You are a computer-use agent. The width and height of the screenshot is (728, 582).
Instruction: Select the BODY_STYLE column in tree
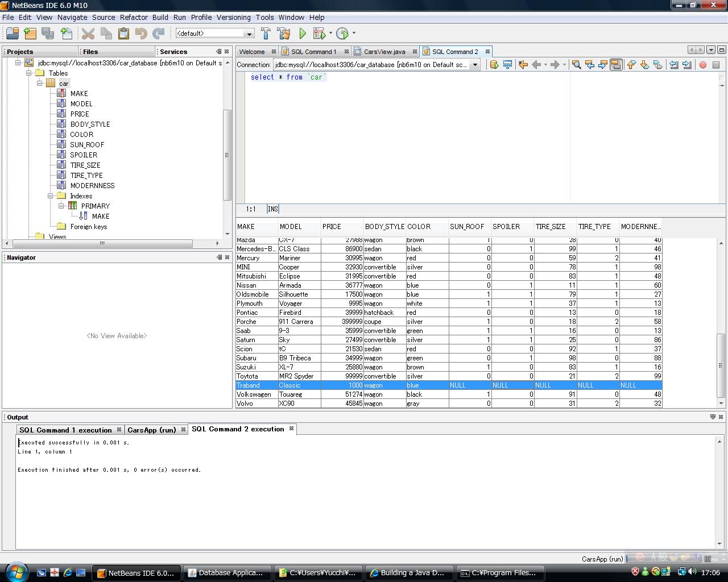(x=90, y=124)
